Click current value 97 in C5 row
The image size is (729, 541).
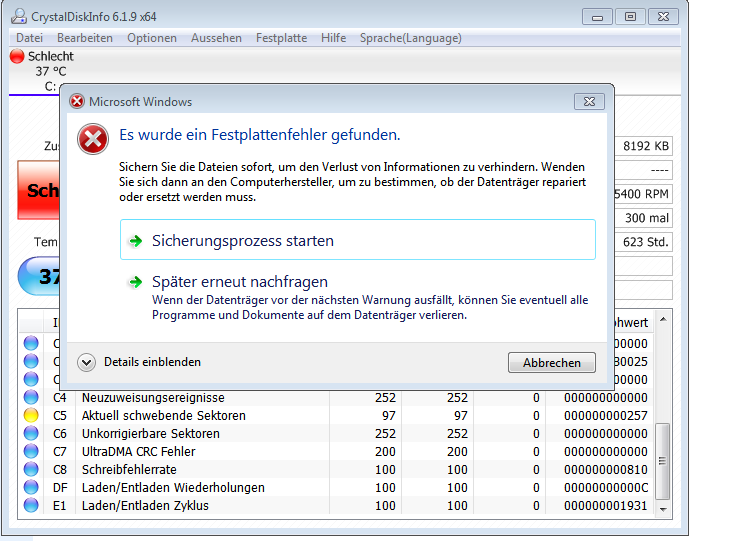389,416
